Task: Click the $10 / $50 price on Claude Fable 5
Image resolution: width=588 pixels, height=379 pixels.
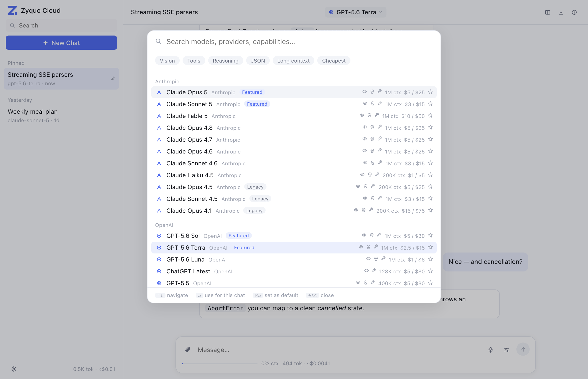Action: coord(413,116)
